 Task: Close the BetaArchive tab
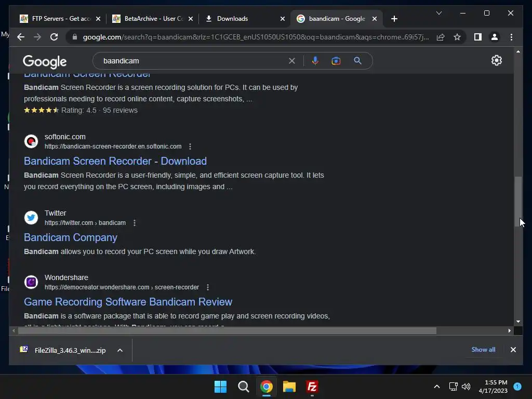[x=190, y=19]
